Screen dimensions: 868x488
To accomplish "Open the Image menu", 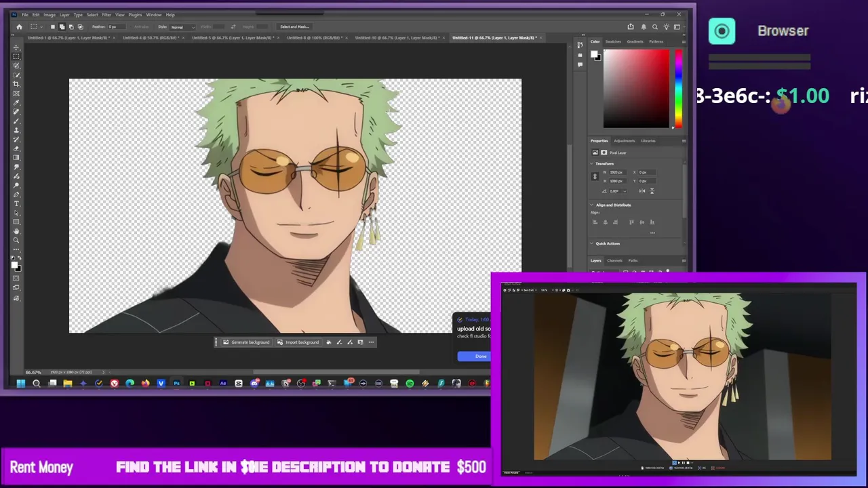I will [x=50, y=15].
